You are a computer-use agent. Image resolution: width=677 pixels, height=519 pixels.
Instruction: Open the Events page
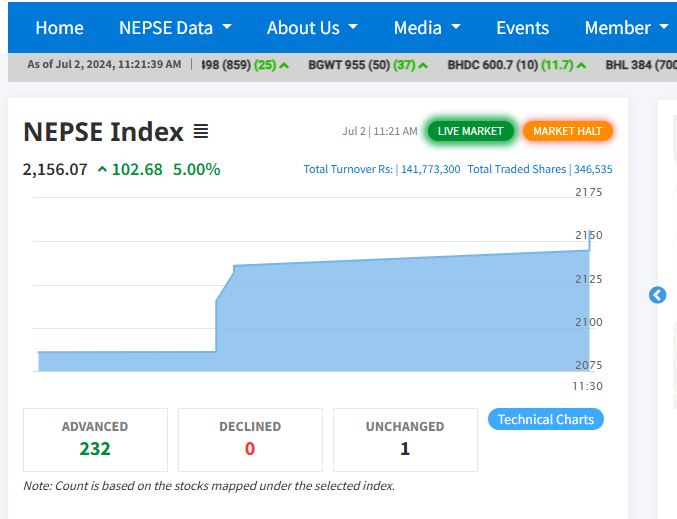coord(522,28)
